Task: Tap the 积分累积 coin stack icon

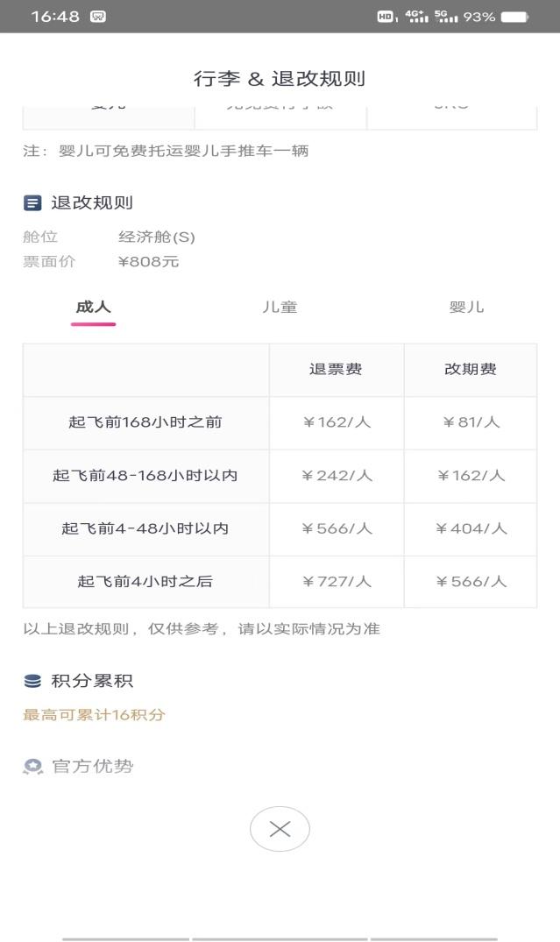Action: point(32,681)
